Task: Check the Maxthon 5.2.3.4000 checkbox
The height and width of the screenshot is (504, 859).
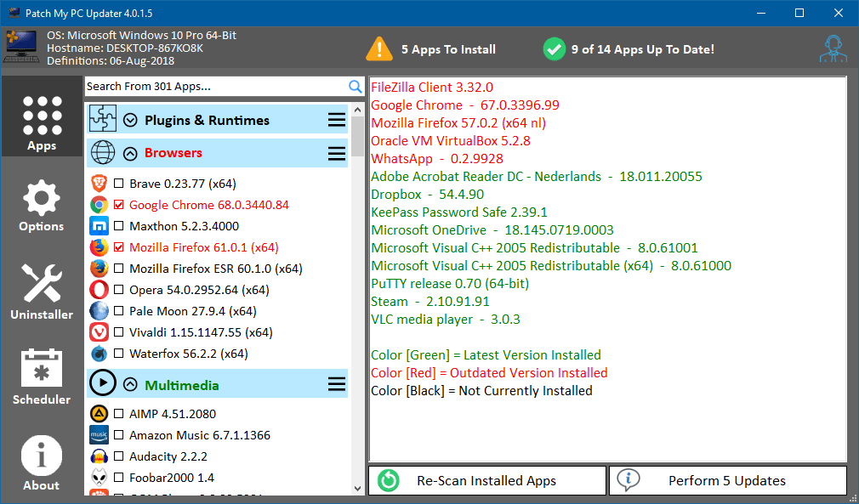Action: pos(118,226)
